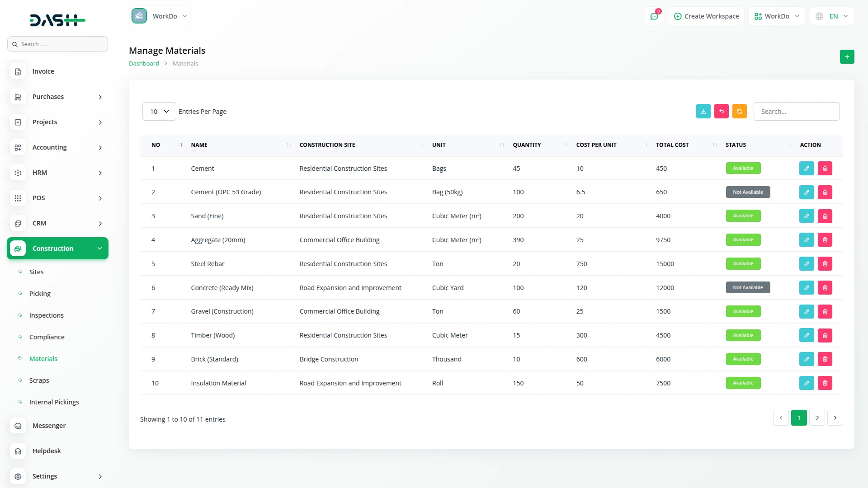Click the blue download export icon

click(703, 111)
